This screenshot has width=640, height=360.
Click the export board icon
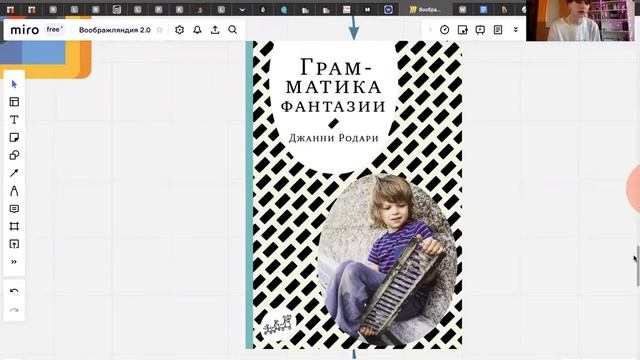pyautogui.click(x=215, y=30)
